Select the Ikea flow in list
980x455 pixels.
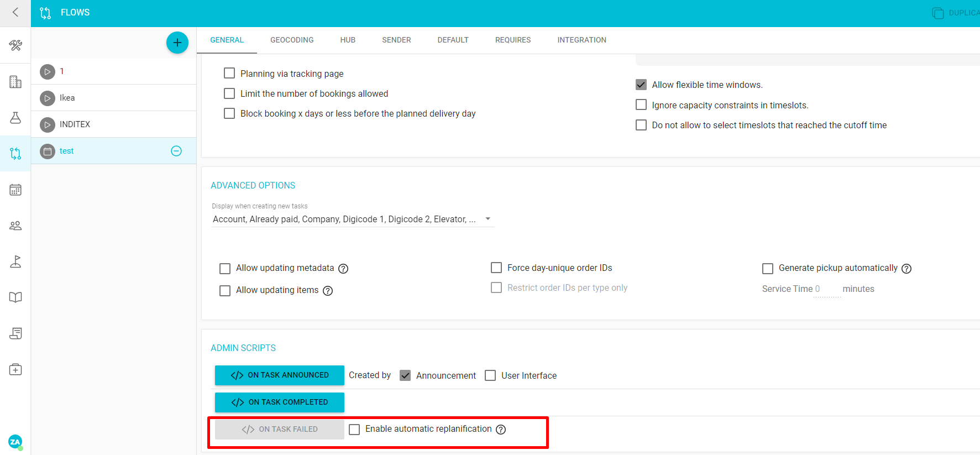(67, 98)
